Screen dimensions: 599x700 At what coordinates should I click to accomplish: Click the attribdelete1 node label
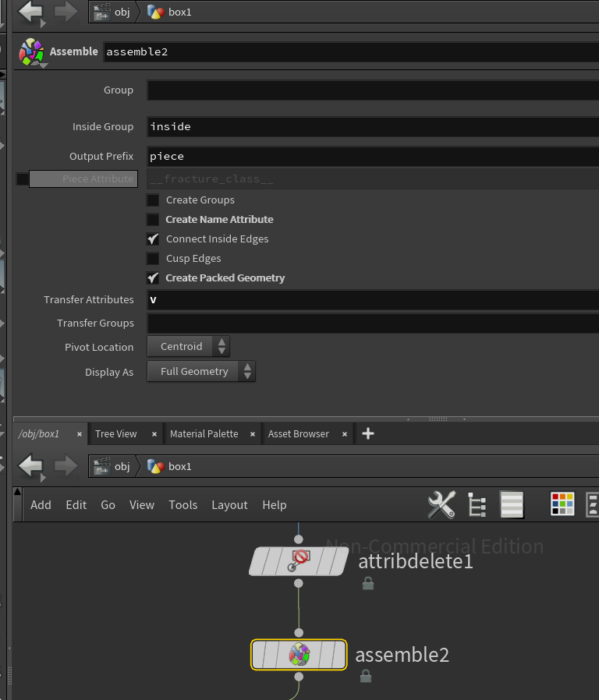pyautogui.click(x=416, y=561)
